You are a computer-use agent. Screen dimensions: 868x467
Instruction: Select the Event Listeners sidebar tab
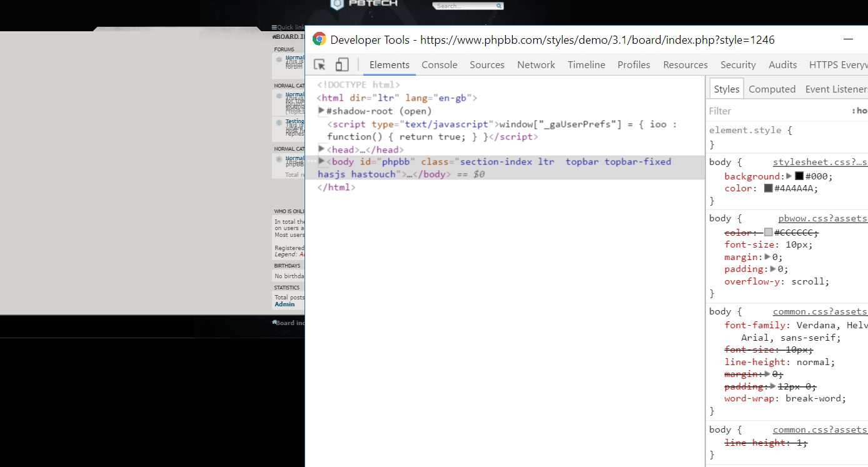[x=836, y=89]
